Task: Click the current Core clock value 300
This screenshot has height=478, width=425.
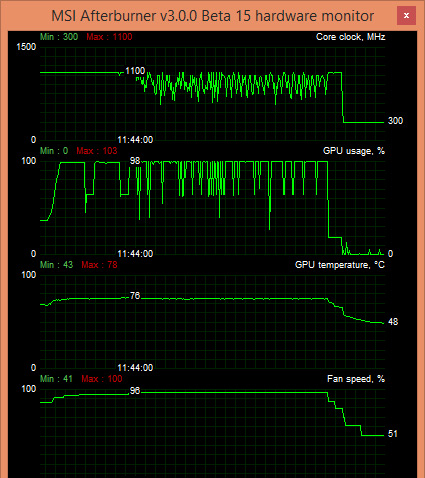Action: (395, 121)
